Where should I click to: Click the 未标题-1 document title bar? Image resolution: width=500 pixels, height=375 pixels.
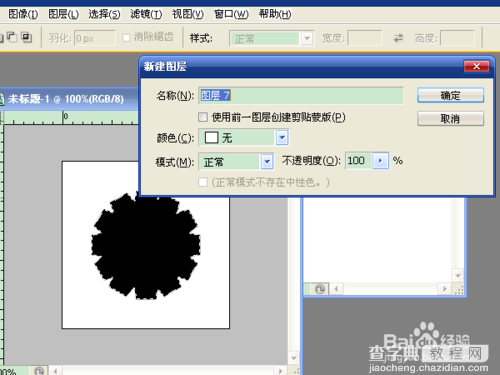pyautogui.click(x=69, y=99)
